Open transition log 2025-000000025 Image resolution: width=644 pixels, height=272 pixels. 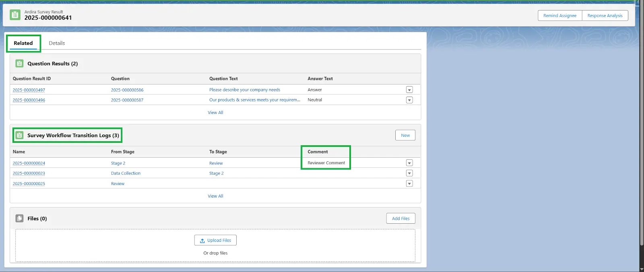point(29,184)
